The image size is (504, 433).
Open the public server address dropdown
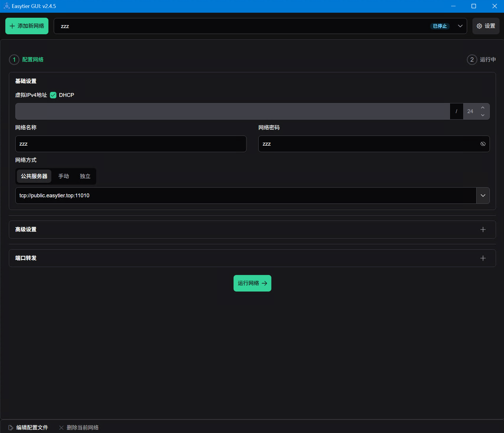483,196
